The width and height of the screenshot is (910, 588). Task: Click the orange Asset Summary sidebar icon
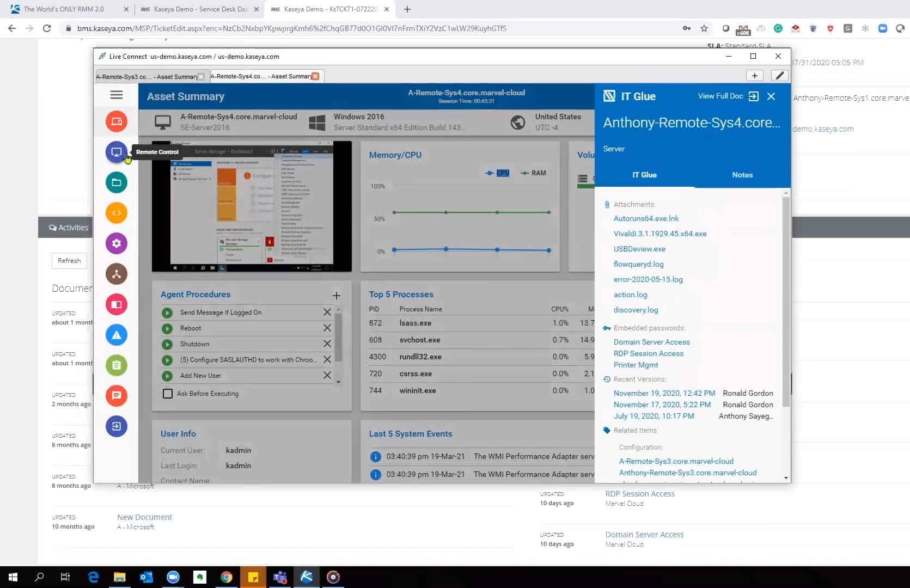[117, 121]
